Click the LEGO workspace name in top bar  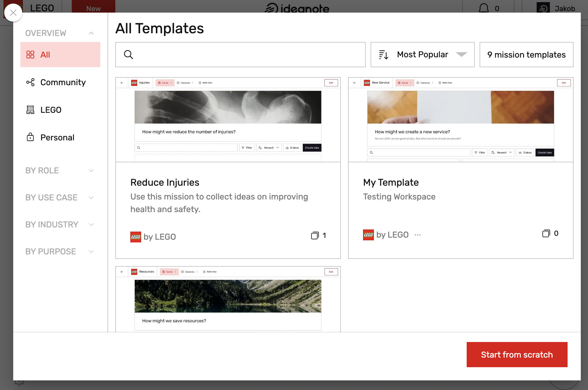pos(42,8)
